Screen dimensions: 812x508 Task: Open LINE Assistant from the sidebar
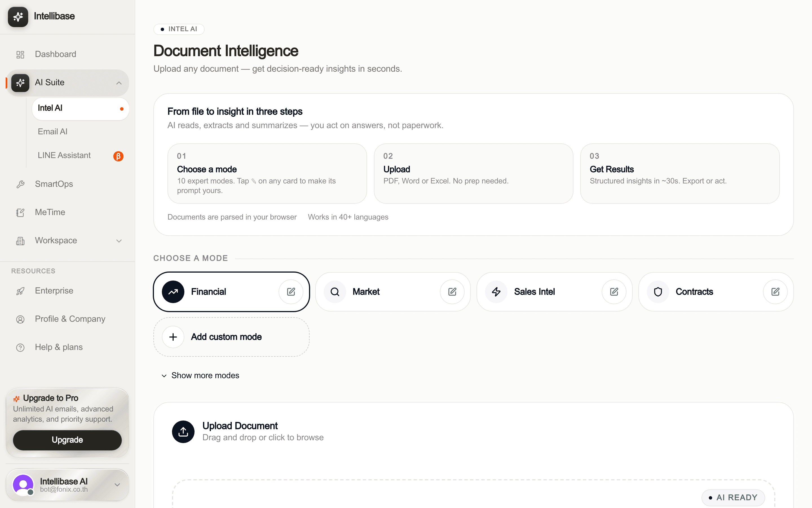click(81, 156)
